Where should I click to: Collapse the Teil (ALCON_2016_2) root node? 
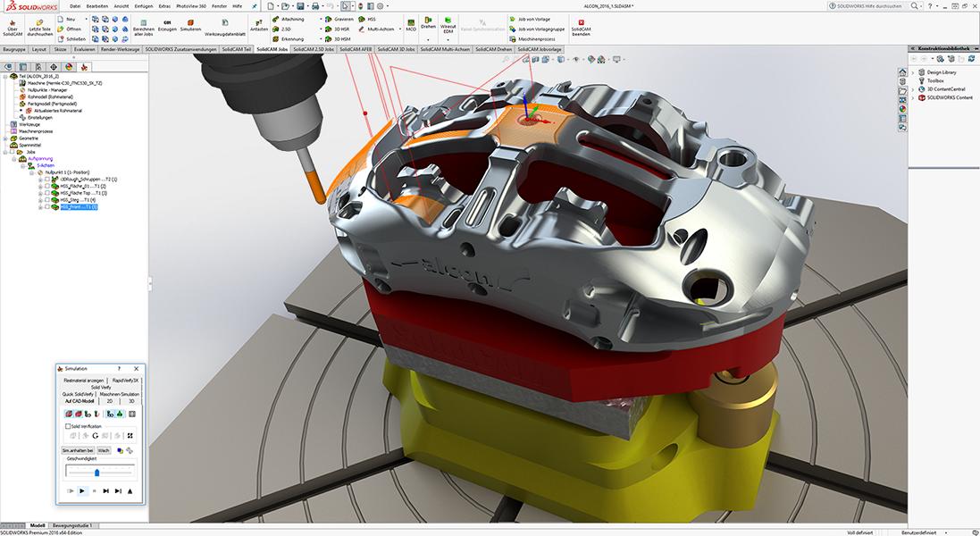tap(5, 76)
